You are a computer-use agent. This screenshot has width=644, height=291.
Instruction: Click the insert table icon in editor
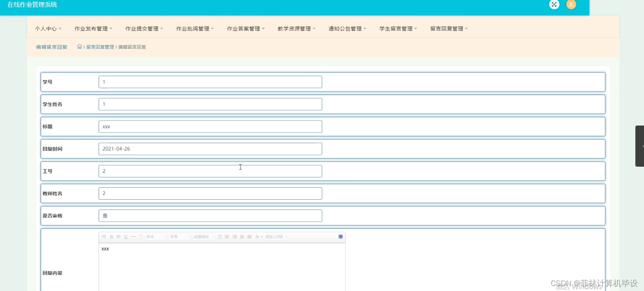(x=219, y=237)
